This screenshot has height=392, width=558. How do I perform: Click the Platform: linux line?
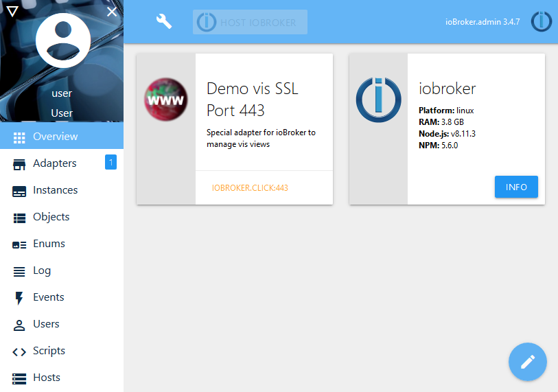pyautogui.click(x=446, y=111)
